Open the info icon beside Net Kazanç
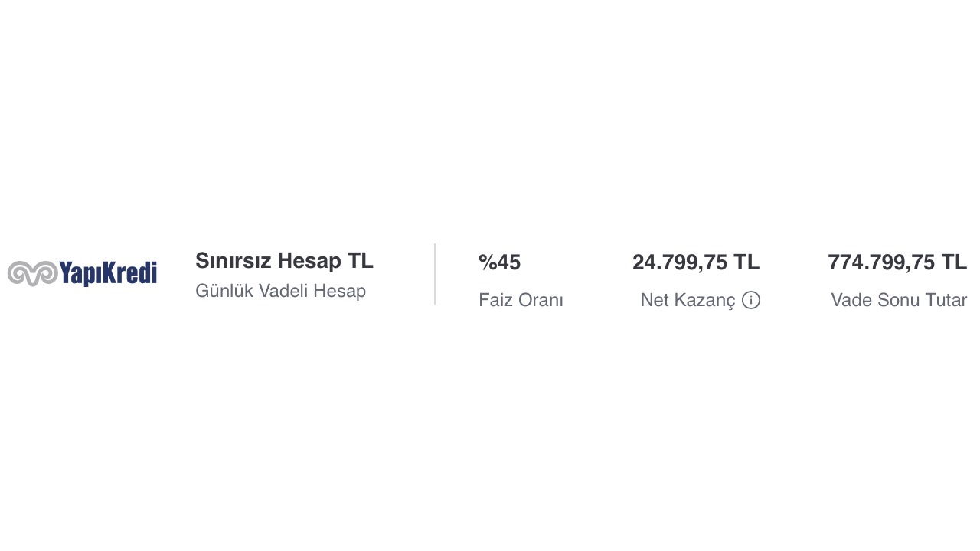Image resolution: width=980 pixels, height=551 pixels. coord(751,300)
